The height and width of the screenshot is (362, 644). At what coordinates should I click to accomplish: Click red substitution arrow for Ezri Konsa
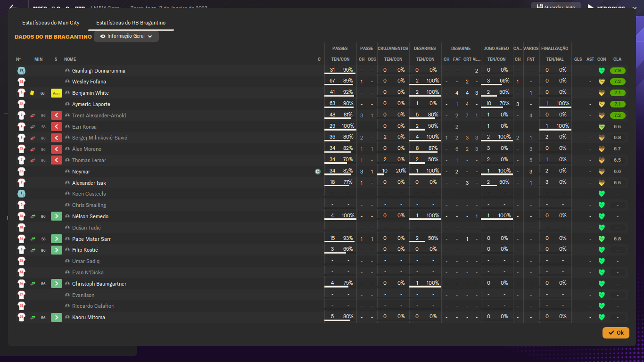pyautogui.click(x=57, y=127)
